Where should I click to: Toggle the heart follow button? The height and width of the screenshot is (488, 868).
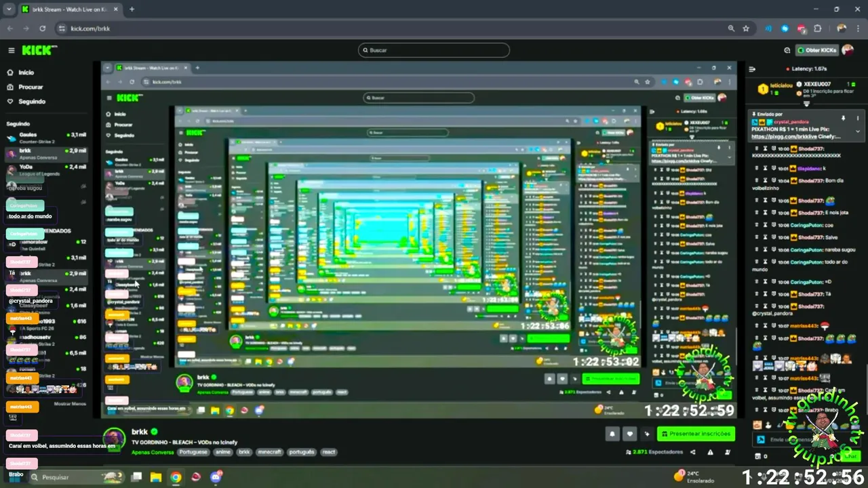coord(630,434)
